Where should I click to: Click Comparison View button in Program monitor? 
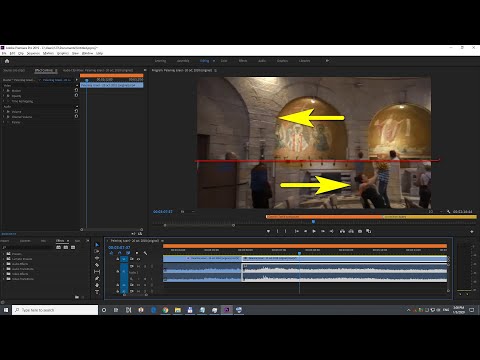(369, 231)
